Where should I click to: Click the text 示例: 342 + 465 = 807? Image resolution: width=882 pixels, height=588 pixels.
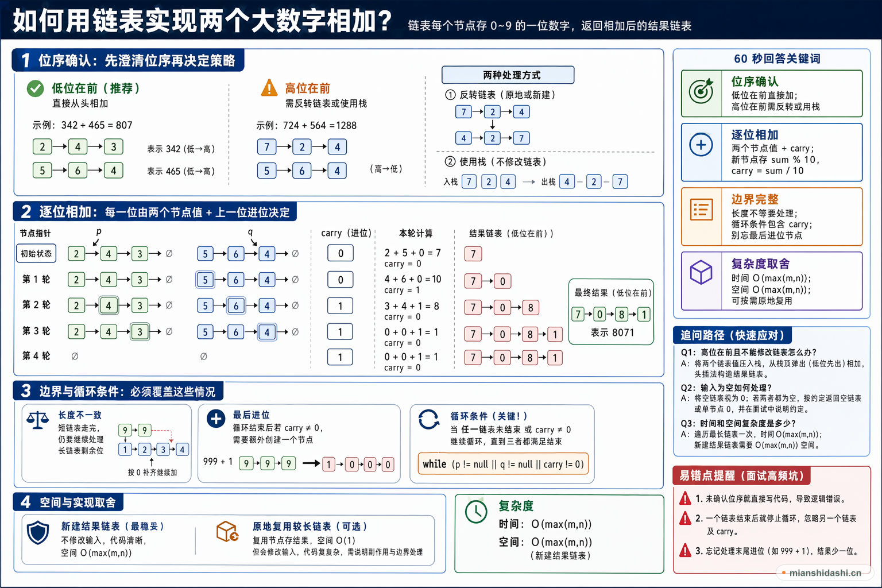click(82, 125)
